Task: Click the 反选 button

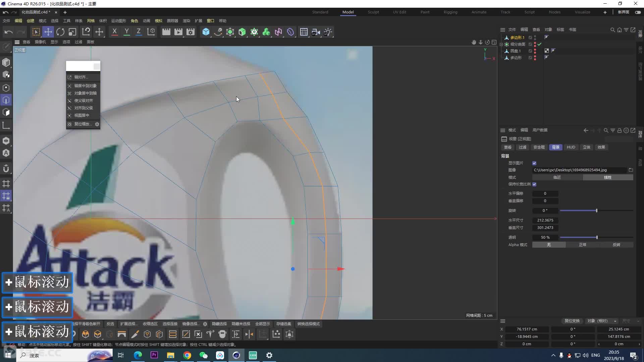Action: point(110,324)
